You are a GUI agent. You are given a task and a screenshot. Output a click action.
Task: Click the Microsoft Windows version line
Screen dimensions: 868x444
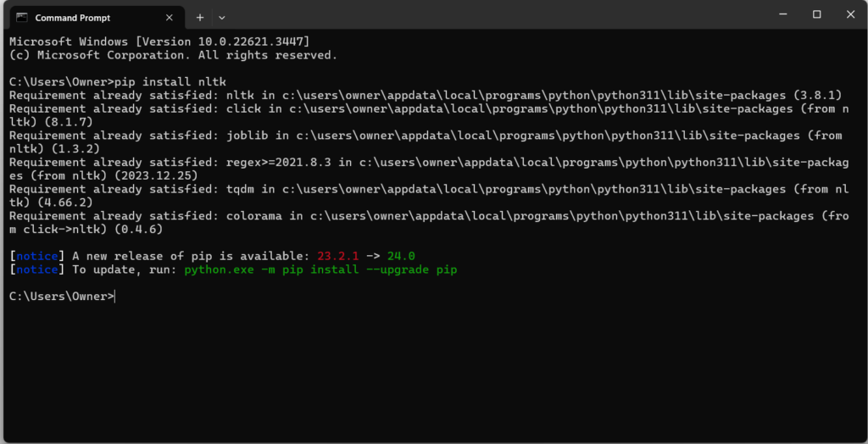click(x=159, y=41)
